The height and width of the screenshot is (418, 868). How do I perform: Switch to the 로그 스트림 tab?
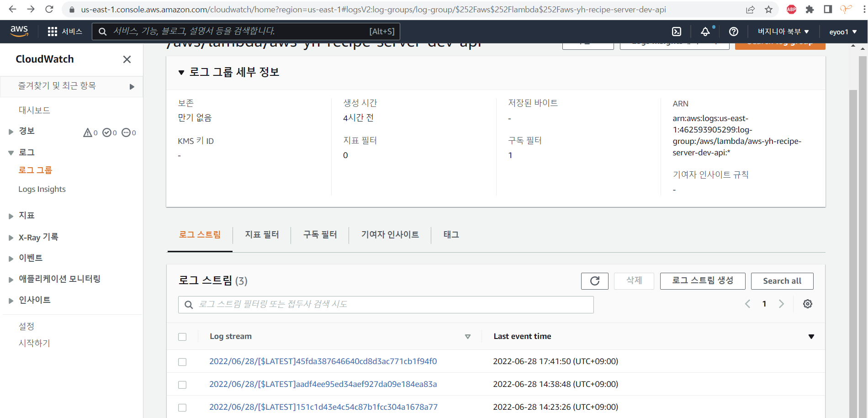pos(200,235)
